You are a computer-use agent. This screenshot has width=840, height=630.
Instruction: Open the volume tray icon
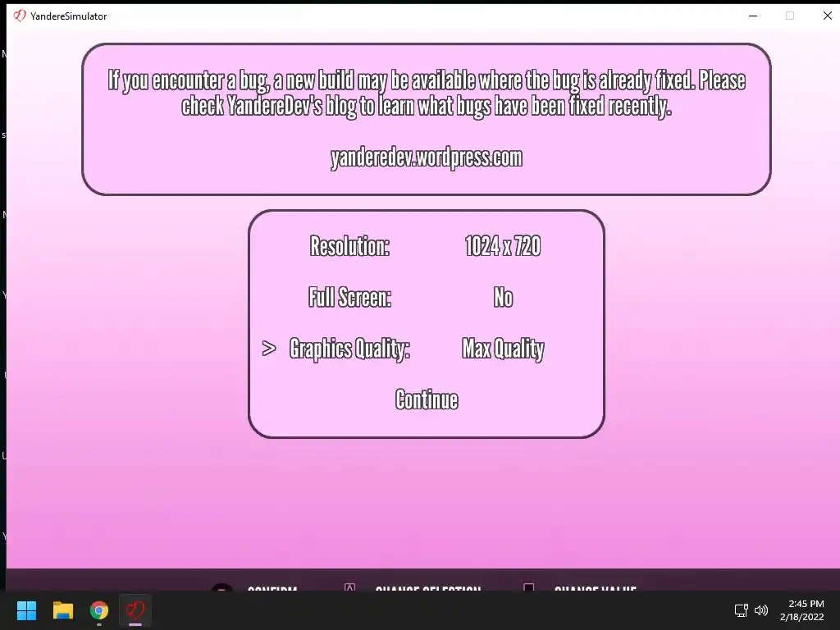tap(760, 610)
